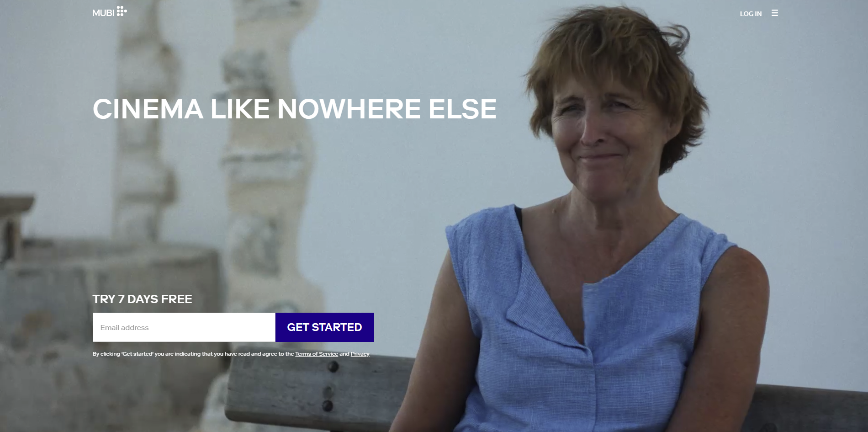Click the MUBI wordmark in the header
Screen dimensions: 868x432
point(103,13)
